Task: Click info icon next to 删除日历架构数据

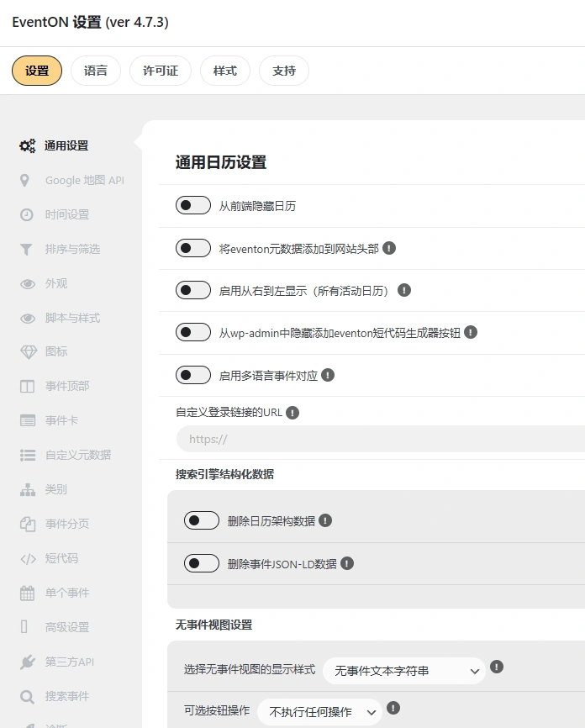Action: coord(325,521)
